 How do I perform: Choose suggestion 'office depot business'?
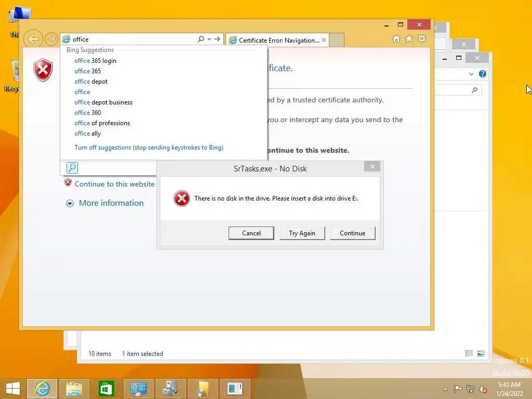point(103,102)
